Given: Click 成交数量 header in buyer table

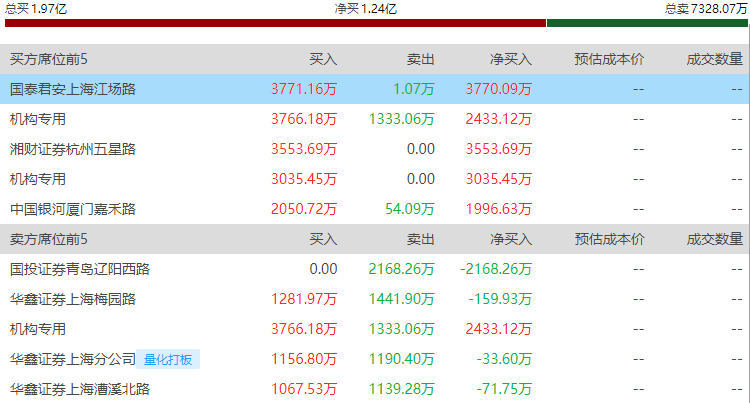Looking at the screenshot, I should (715, 59).
